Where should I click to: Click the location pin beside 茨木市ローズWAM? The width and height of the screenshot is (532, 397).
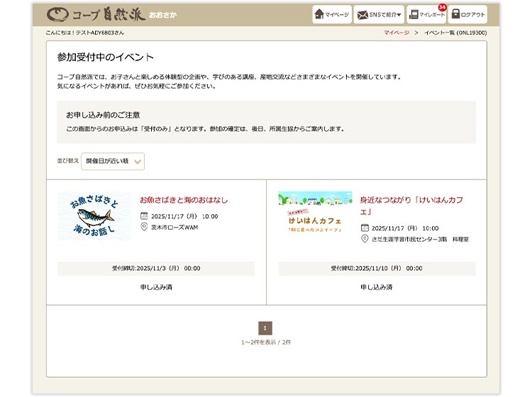click(144, 227)
